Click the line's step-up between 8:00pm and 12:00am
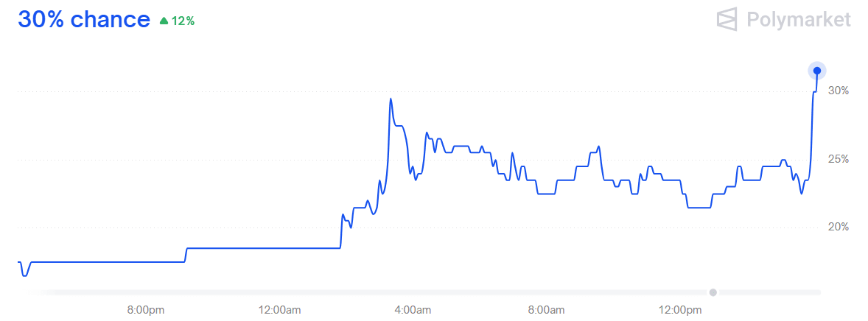Screen dimensions: 868x321 pos(186,255)
